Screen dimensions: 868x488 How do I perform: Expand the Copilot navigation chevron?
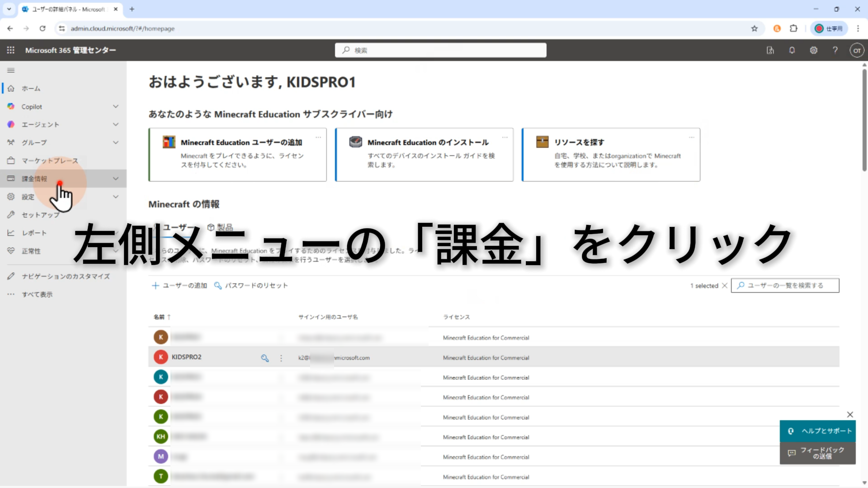pyautogui.click(x=116, y=107)
